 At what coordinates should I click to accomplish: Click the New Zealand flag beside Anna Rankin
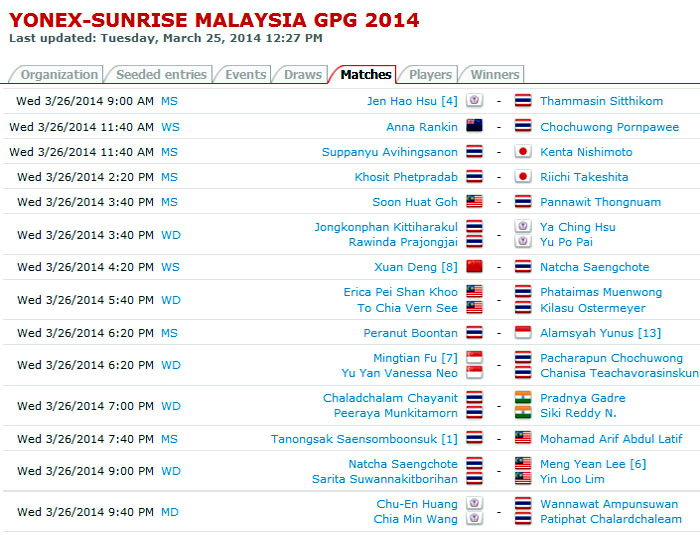tap(474, 126)
